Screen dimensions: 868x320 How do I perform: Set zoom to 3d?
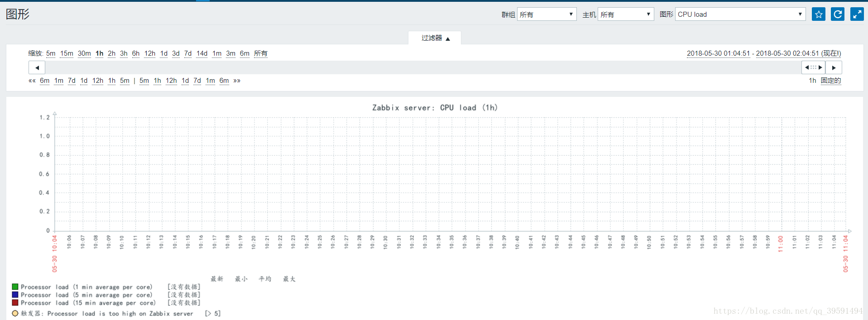(x=176, y=53)
